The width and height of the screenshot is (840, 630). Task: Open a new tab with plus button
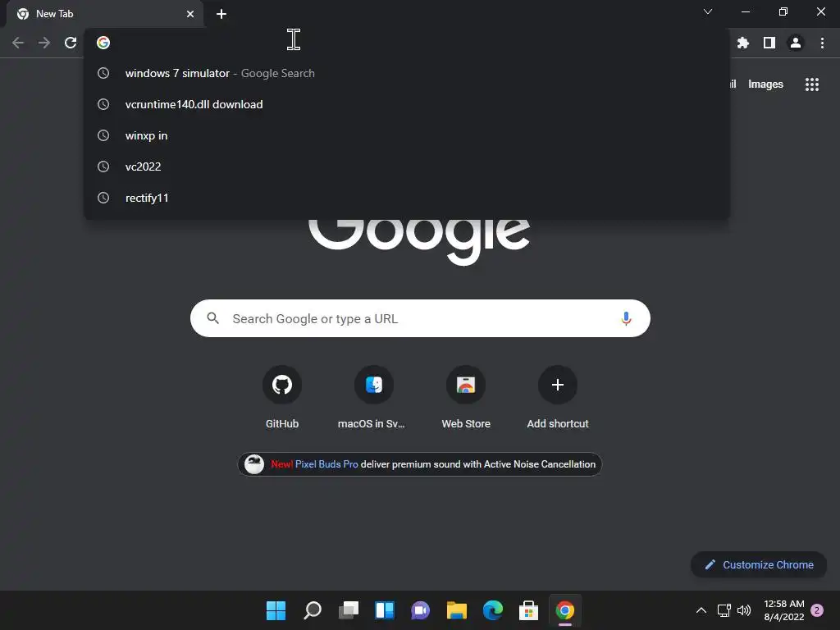tap(221, 14)
